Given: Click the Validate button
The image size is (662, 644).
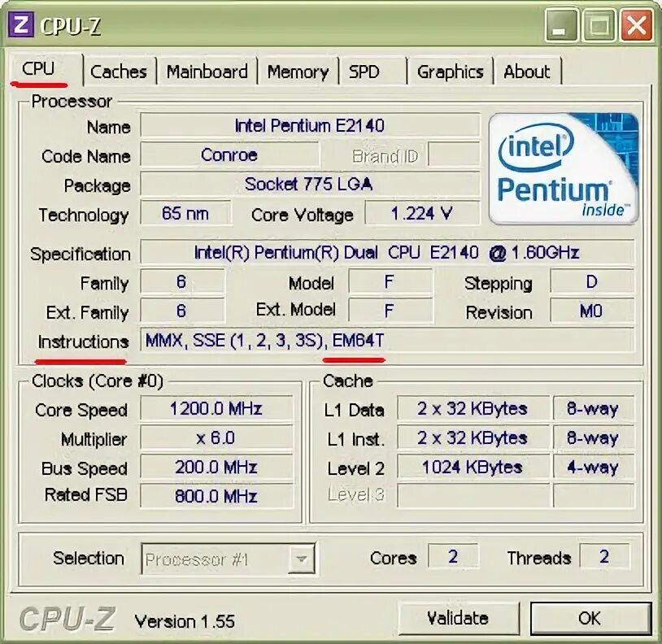Looking at the screenshot, I should tap(459, 618).
